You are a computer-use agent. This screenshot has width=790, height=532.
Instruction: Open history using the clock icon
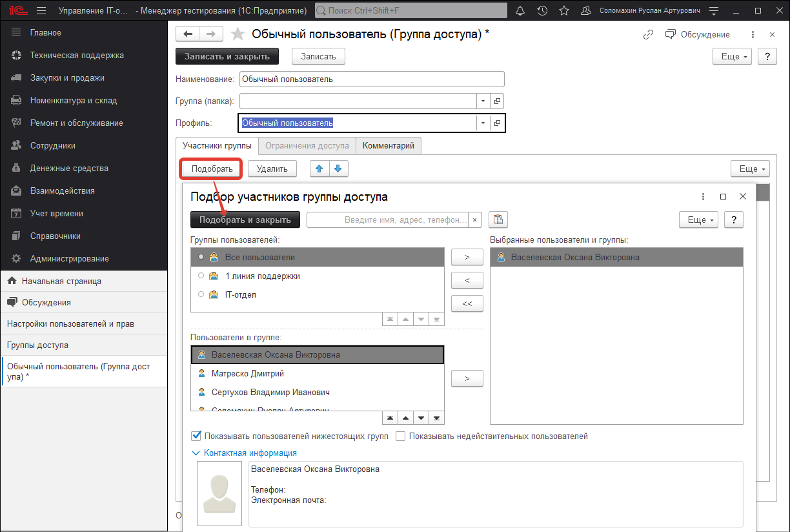coord(542,10)
